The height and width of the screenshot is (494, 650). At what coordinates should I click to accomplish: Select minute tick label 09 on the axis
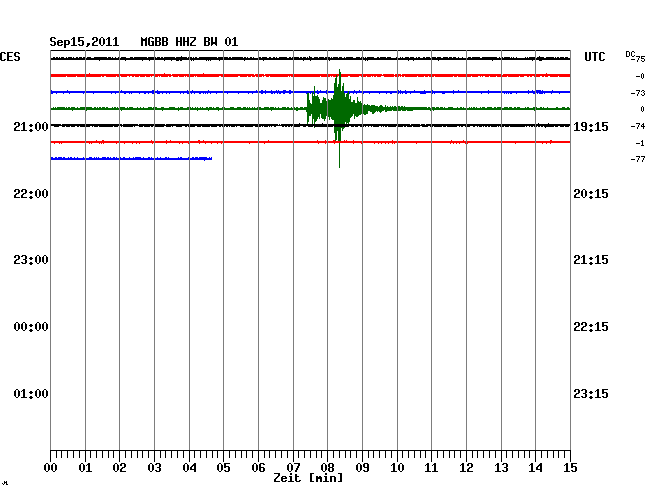click(x=362, y=468)
